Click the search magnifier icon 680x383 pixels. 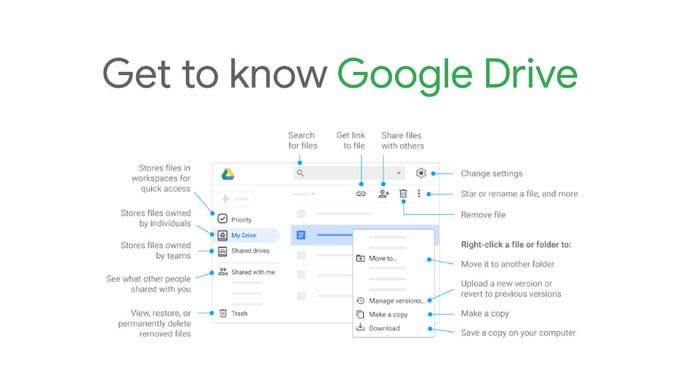300,173
